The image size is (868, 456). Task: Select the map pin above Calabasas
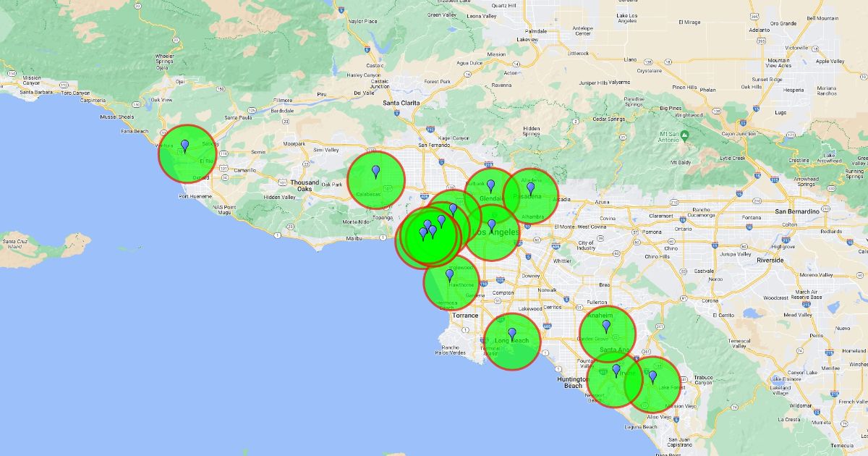375,172
